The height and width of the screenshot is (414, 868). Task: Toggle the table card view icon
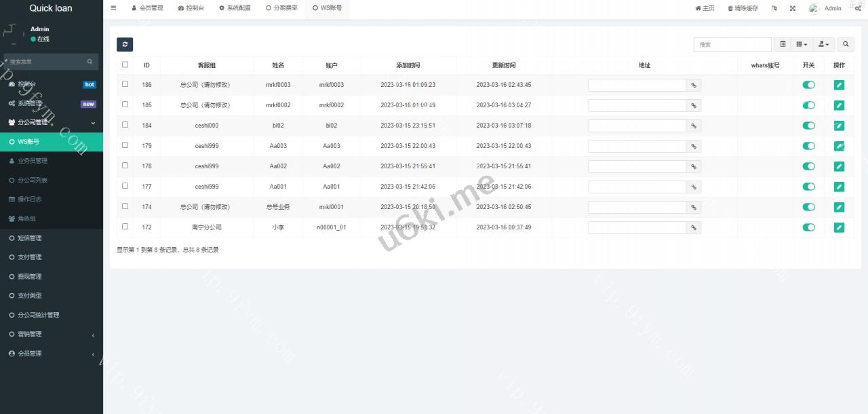[x=783, y=45]
